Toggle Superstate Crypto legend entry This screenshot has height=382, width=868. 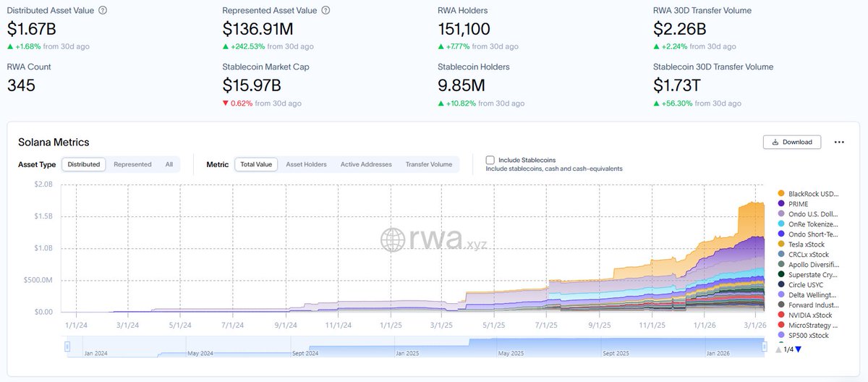point(808,275)
